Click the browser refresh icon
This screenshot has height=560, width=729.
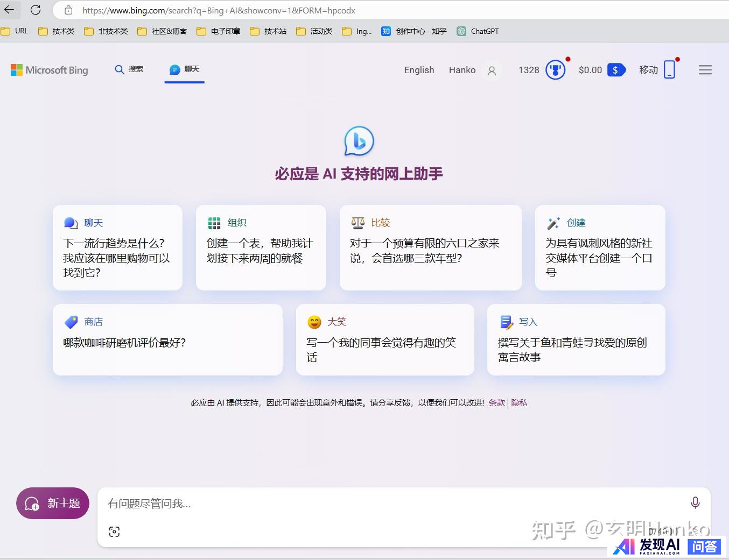tap(36, 10)
